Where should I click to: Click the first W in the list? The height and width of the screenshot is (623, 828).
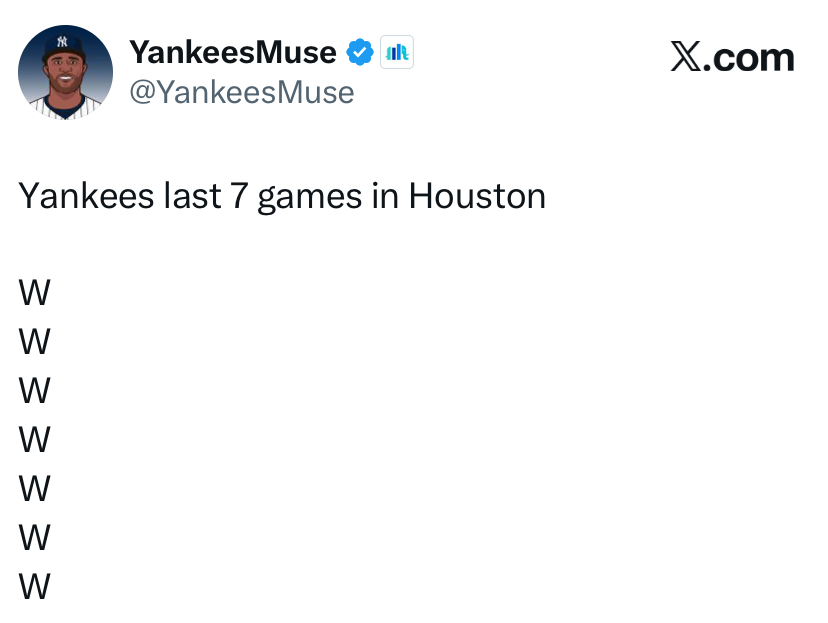point(34,294)
